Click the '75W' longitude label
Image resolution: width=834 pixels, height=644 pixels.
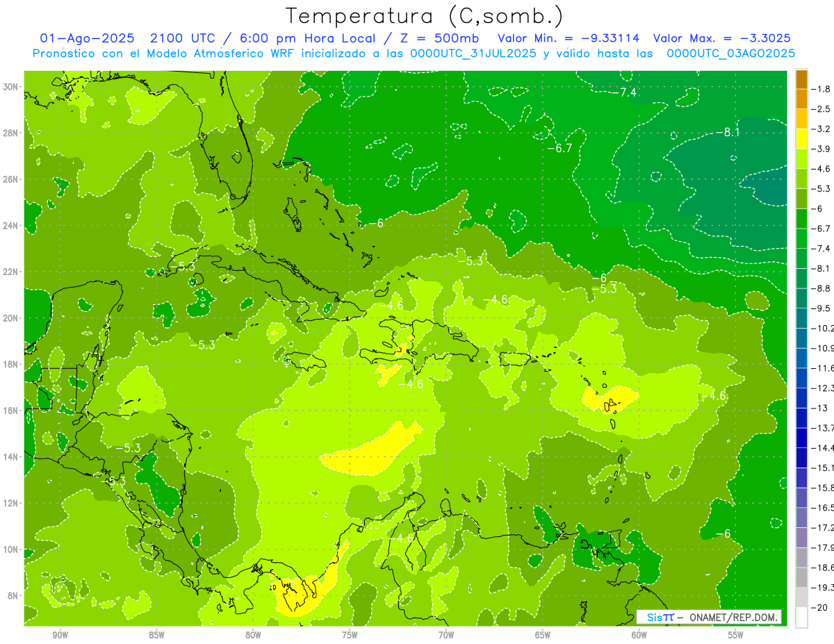pos(350,635)
